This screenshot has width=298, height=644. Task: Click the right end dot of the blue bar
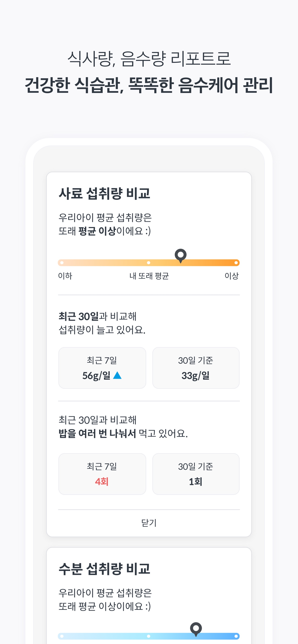pyautogui.click(x=236, y=636)
